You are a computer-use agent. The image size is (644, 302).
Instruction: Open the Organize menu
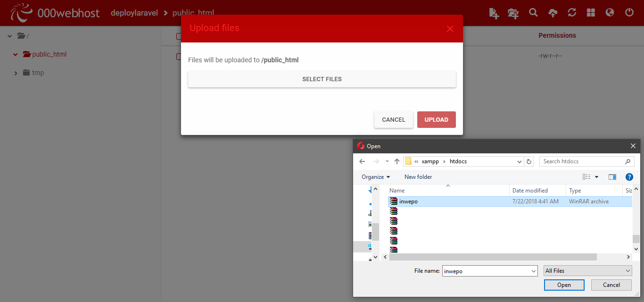click(376, 177)
